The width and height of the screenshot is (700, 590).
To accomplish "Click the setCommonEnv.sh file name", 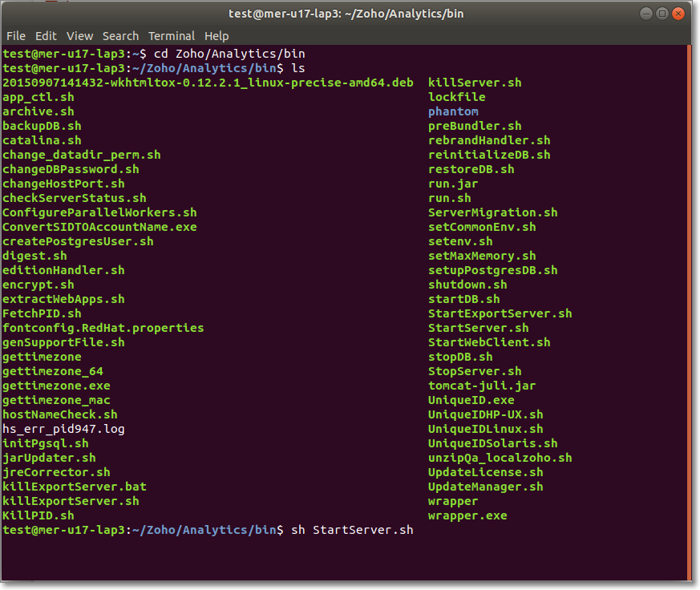I will tap(482, 227).
